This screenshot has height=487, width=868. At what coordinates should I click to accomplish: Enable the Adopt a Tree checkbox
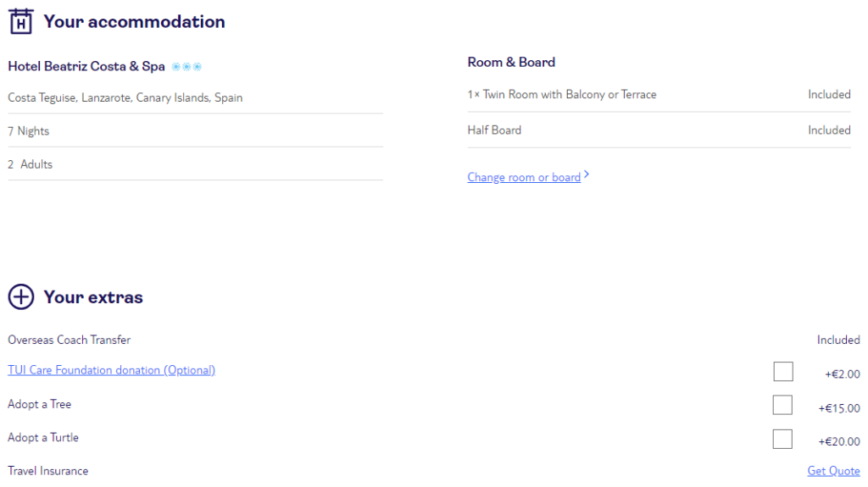coord(782,405)
